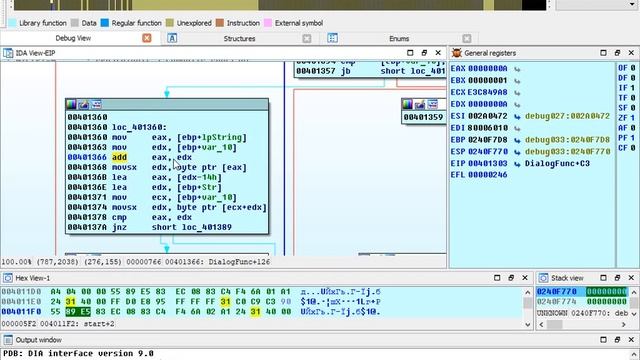This screenshot has height=360, width=640.
Task: Toggle the ZF flag value
Action: tap(633, 118)
